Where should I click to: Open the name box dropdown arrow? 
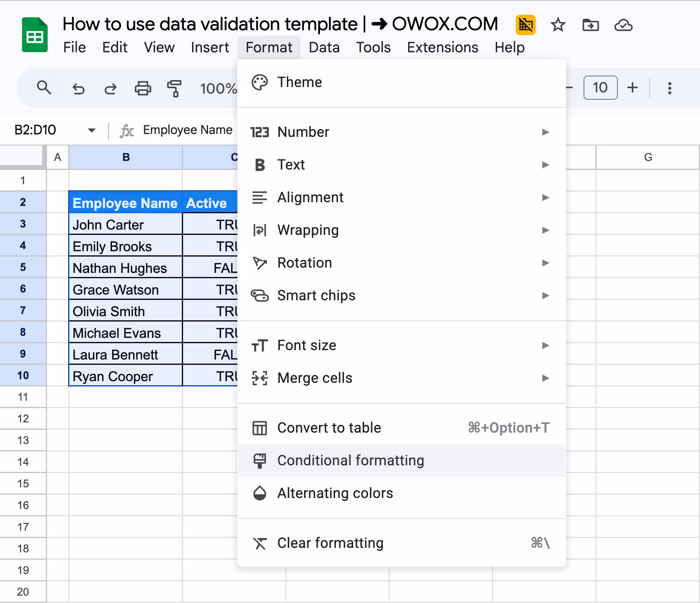(92, 130)
